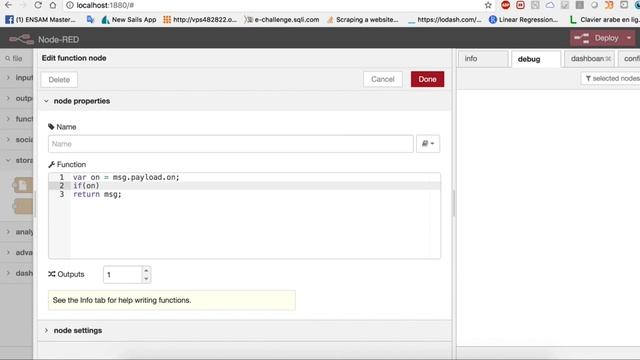Expand the analysis palette category

(x=17, y=232)
